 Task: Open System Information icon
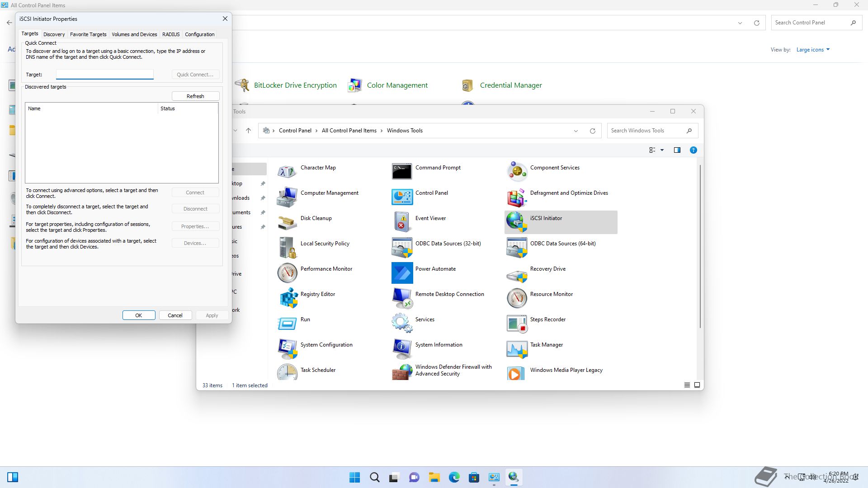tap(402, 348)
